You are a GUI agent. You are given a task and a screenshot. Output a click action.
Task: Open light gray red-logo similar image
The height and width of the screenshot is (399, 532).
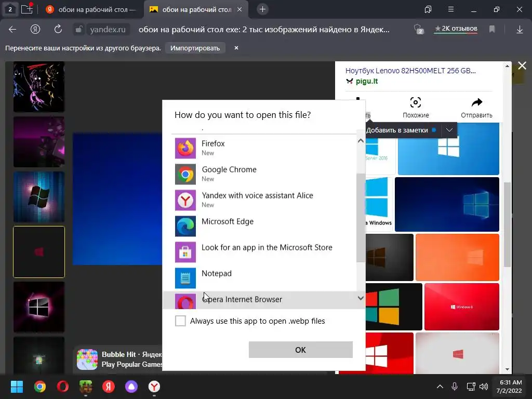pos(457,353)
